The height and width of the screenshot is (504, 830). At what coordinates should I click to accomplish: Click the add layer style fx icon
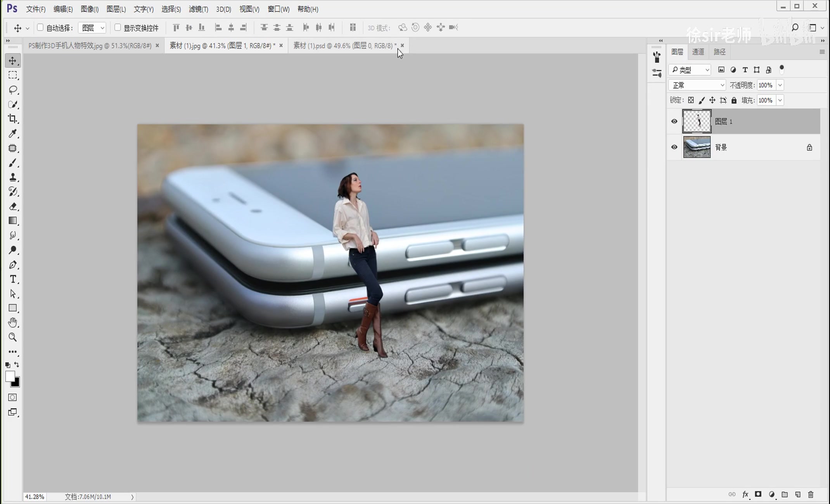pos(745,494)
